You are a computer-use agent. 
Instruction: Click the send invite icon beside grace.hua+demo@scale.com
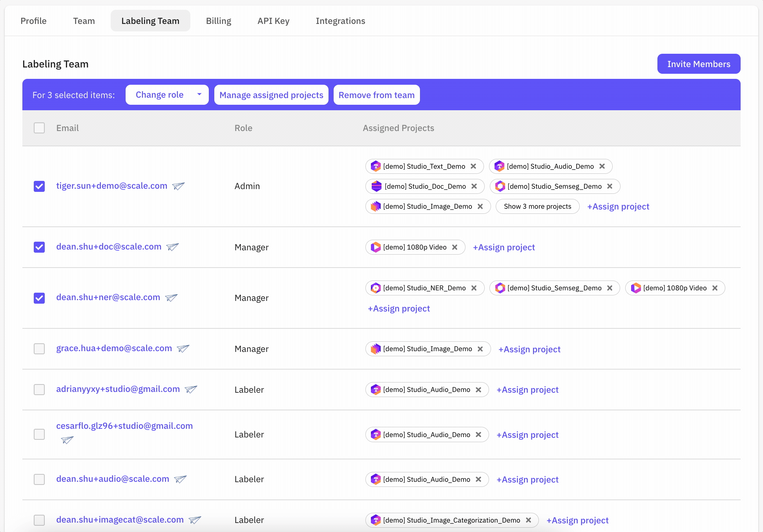pos(183,348)
